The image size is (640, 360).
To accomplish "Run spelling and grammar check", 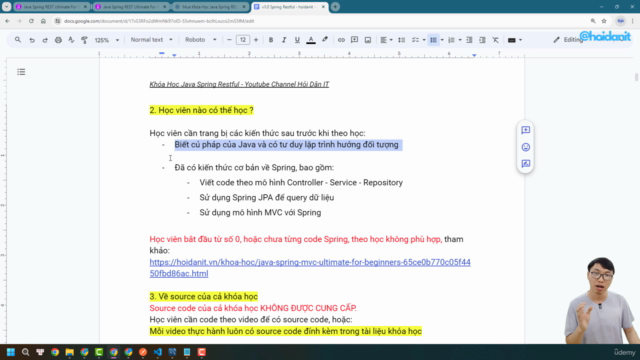I will click(71, 40).
